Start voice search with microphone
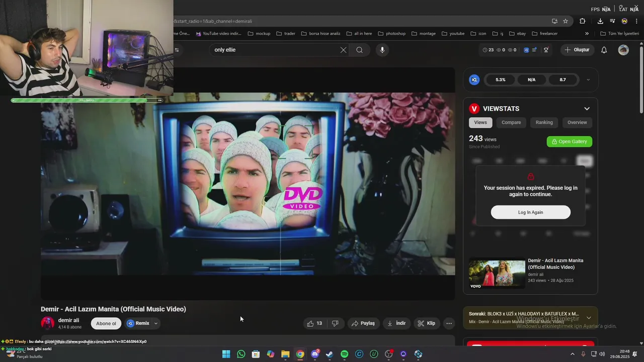 tap(382, 50)
